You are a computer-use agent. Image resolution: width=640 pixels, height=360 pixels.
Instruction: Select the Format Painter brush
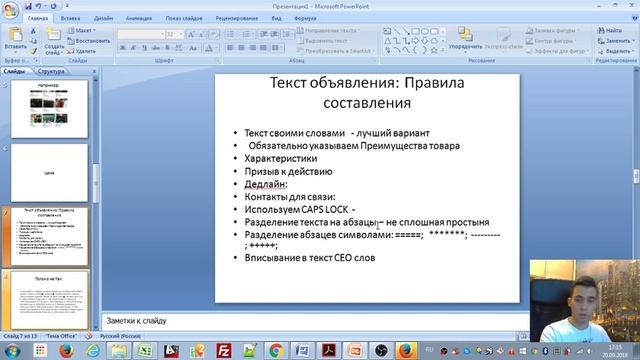coord(33,51)
